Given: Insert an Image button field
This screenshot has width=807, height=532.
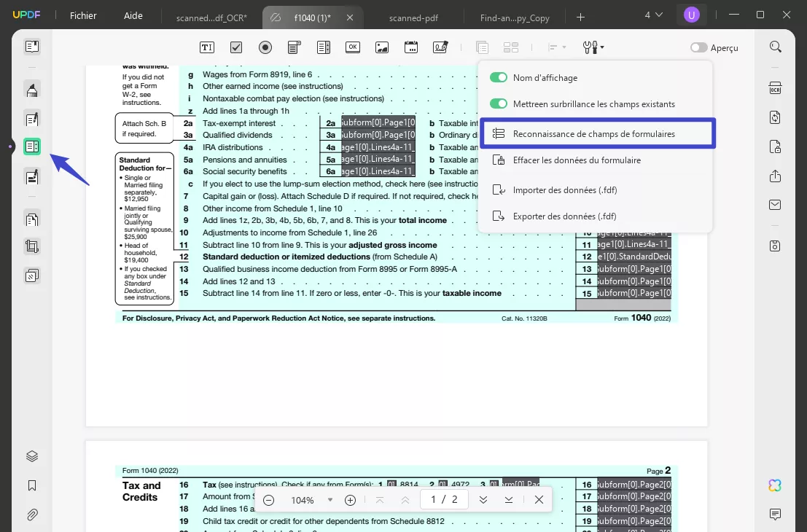Looking at the screenshot, I should (381, 47).
